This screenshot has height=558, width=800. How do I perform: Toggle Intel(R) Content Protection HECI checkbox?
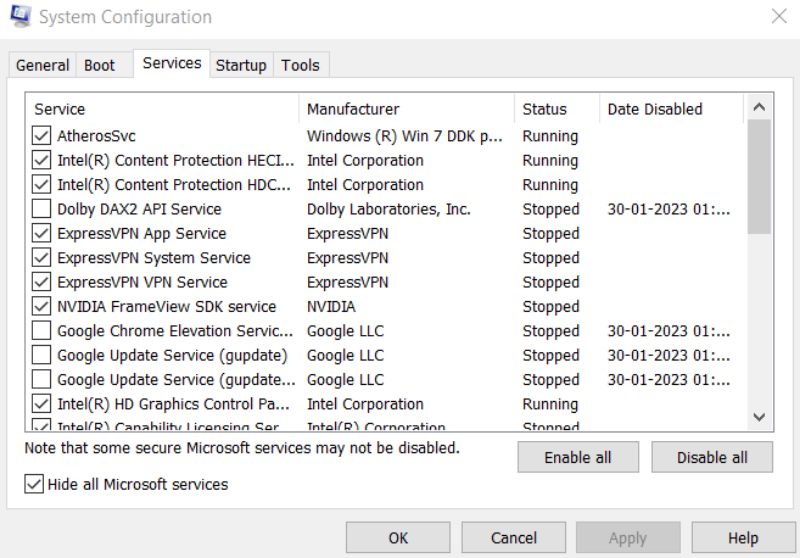41,160
